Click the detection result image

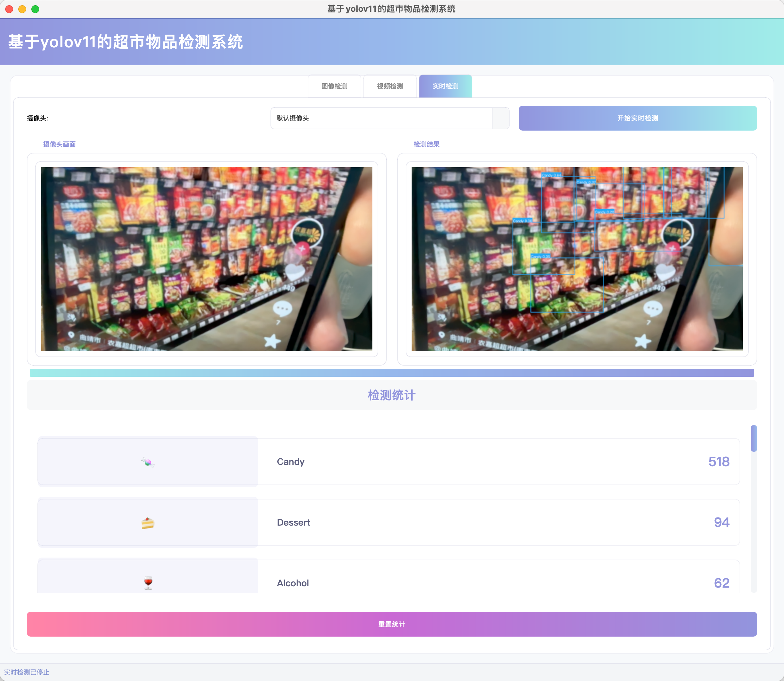(577, 259)
